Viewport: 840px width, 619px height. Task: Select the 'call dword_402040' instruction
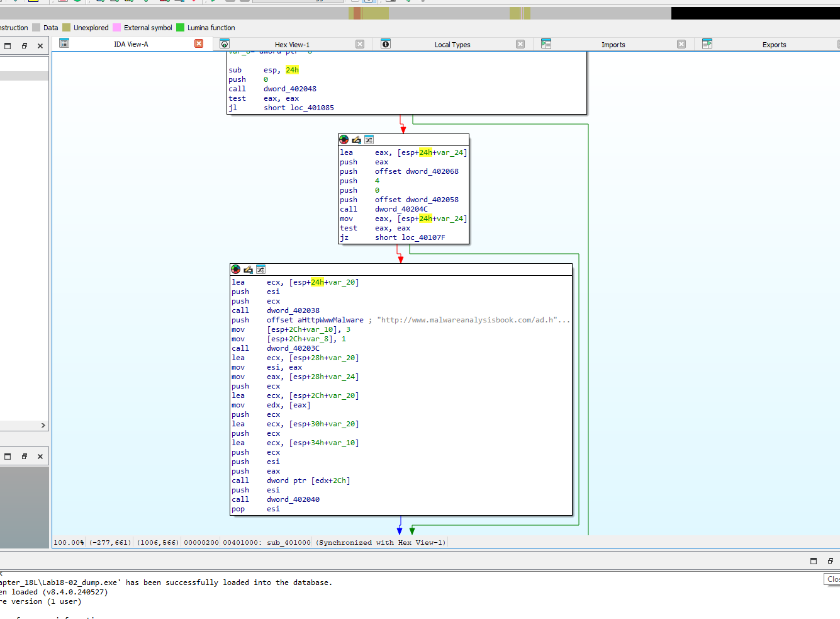click(276, 499)
